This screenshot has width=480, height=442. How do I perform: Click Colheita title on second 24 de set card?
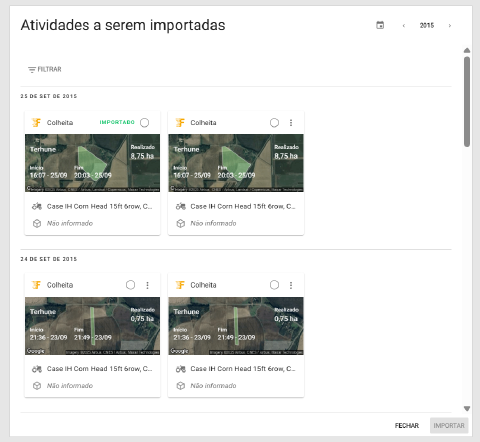(x=203, y=285)
